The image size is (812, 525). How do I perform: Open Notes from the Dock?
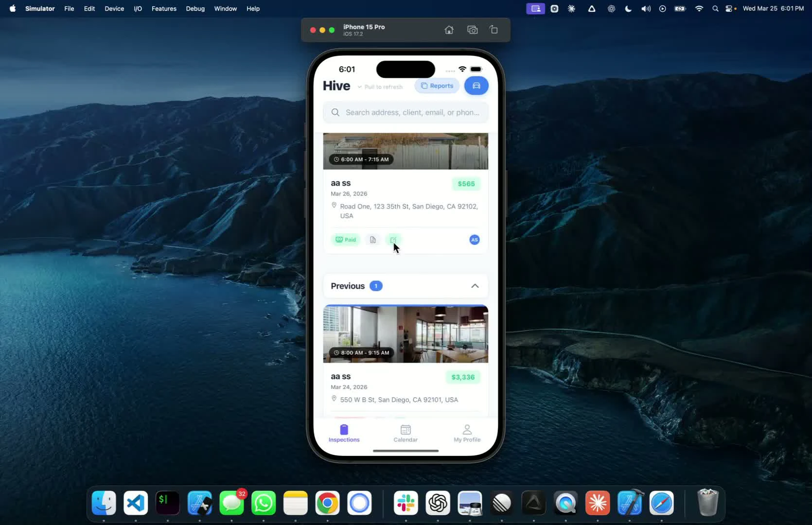point(296,503)
